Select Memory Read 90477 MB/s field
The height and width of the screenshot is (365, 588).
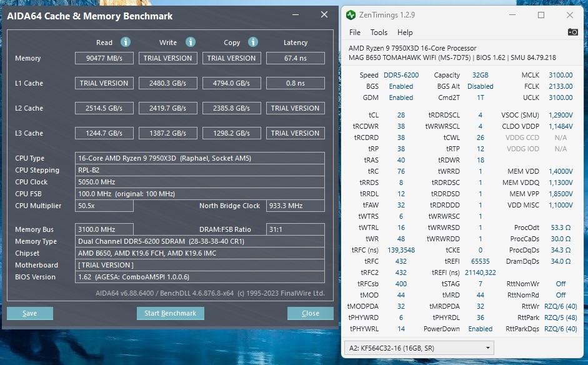coord(104,58)
